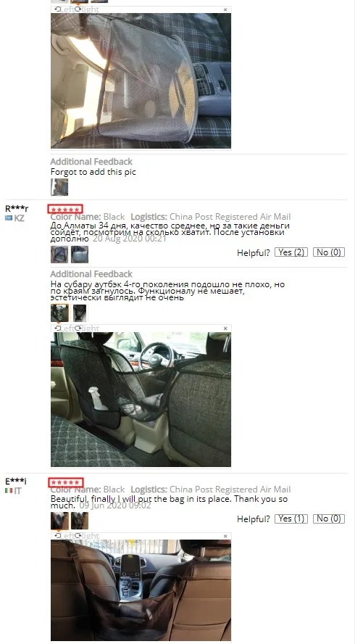355x644 pixels.
Task: Click E***i's five-star rating
Action: pos(66,482)
